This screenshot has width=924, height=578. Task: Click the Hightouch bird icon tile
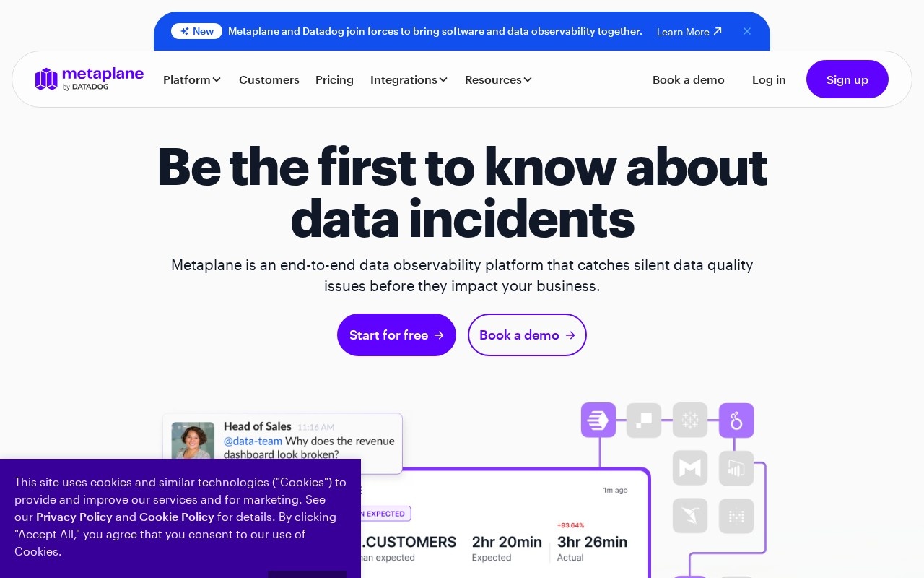pos(690,516)
